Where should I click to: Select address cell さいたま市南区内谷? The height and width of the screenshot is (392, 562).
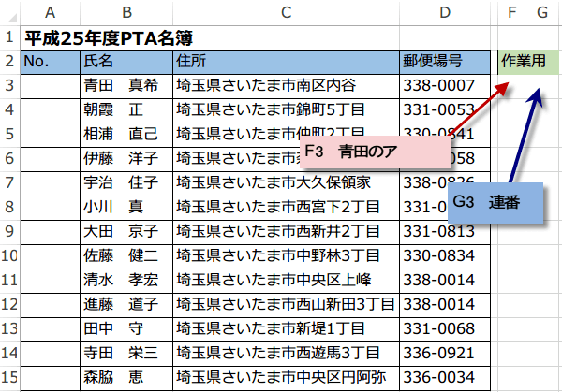286,86
